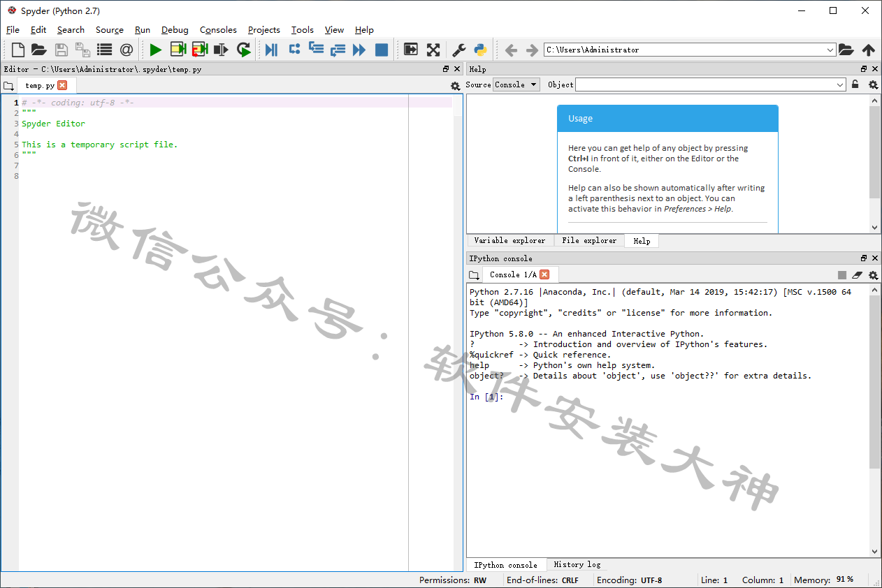
Task: Open the file switcher list icon
Action: 105,50
